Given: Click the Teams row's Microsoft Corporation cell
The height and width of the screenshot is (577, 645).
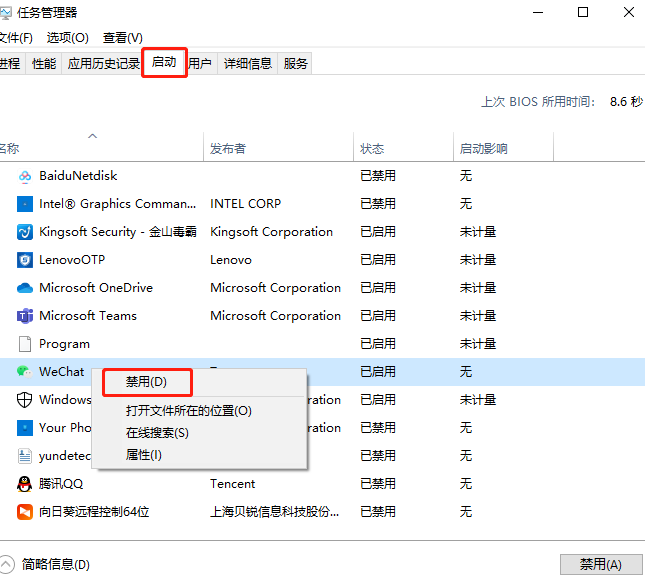Looking at the screenshot, I should coord(276,316).
